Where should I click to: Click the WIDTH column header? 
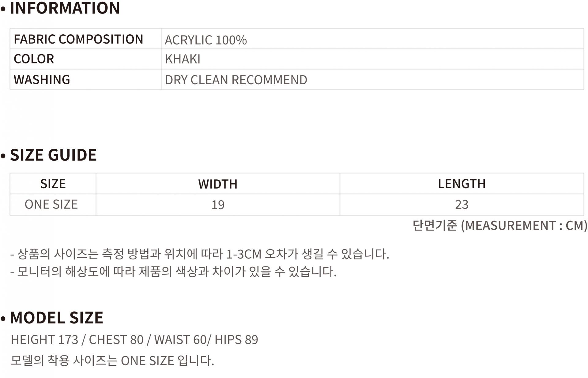coord(218,184)
